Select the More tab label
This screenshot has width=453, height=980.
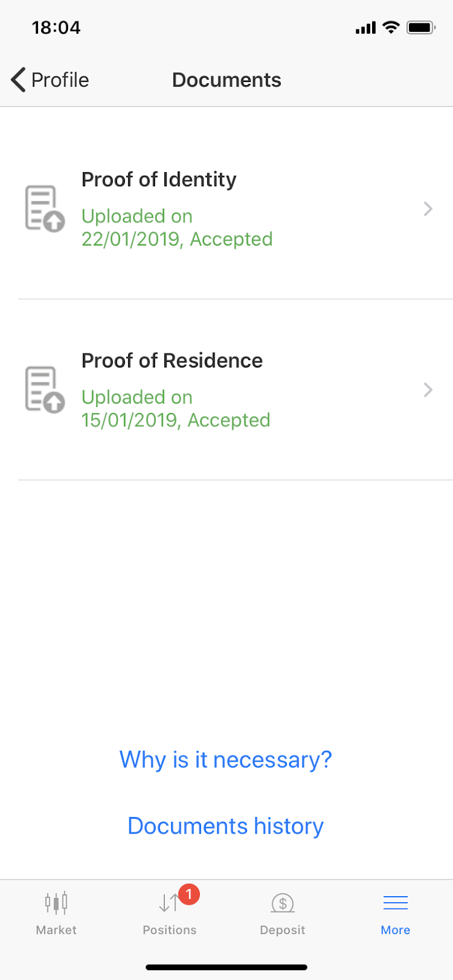395,930
